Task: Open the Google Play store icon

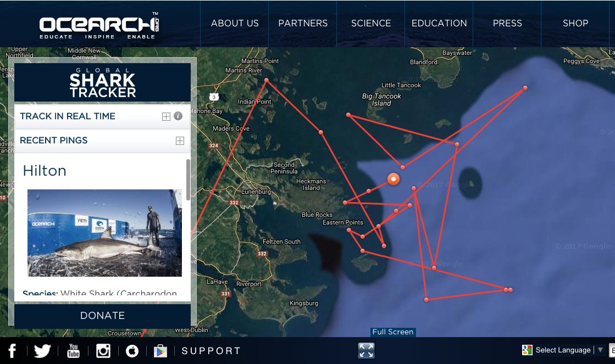Action: [x=160, y=351]
